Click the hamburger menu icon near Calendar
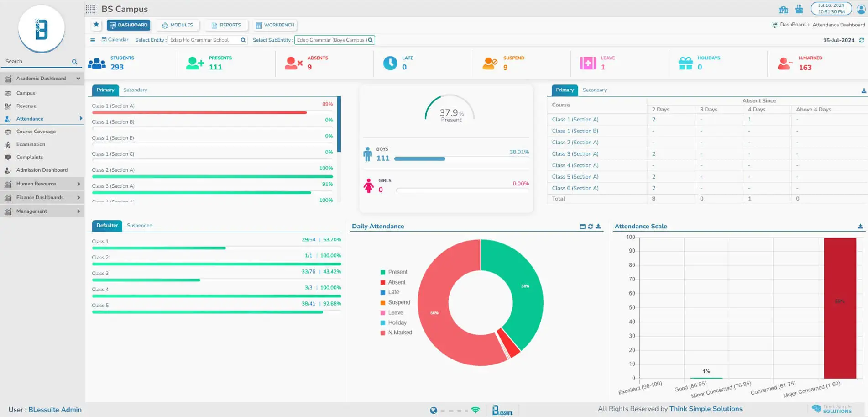The width and height of the screenshot is (868, 417). (93, 40)
